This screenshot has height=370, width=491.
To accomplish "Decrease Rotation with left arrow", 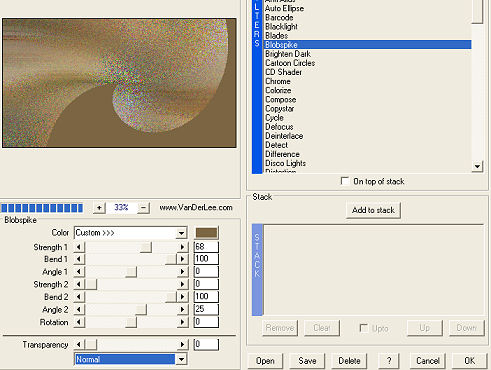I will 79,322.
